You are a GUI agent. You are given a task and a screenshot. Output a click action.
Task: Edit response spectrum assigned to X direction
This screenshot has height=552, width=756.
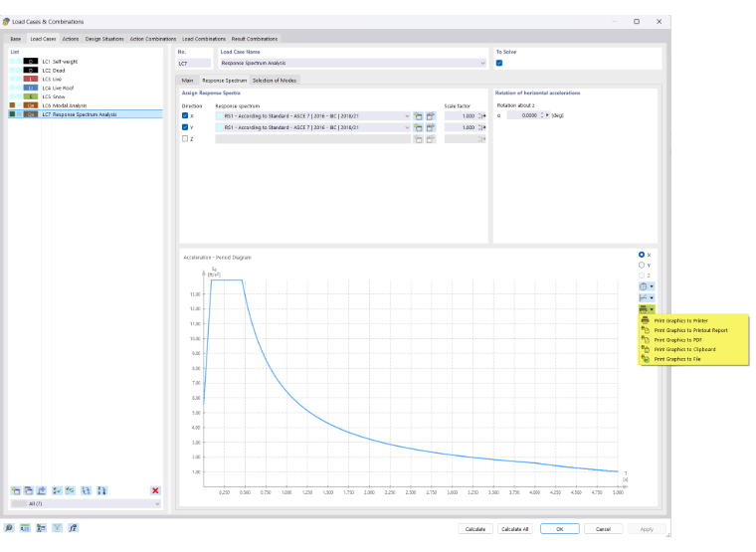pyautogui.click(x=431, y=116)
